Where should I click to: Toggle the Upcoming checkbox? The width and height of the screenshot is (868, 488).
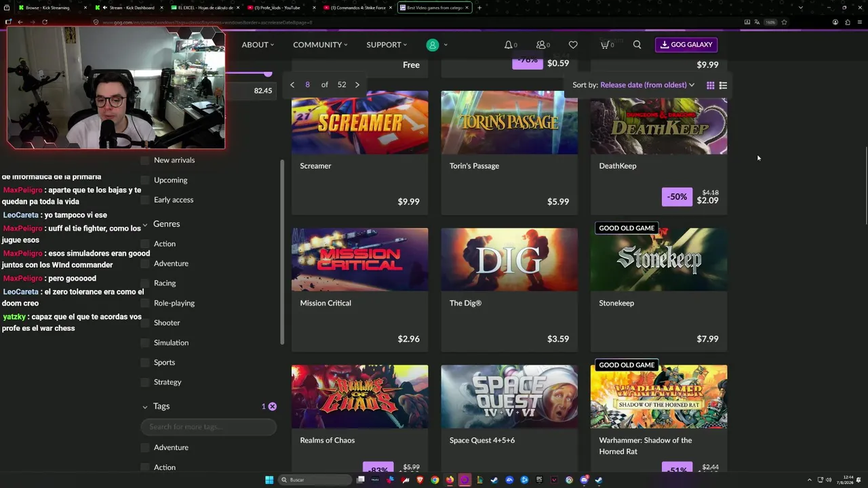point(144,180)
